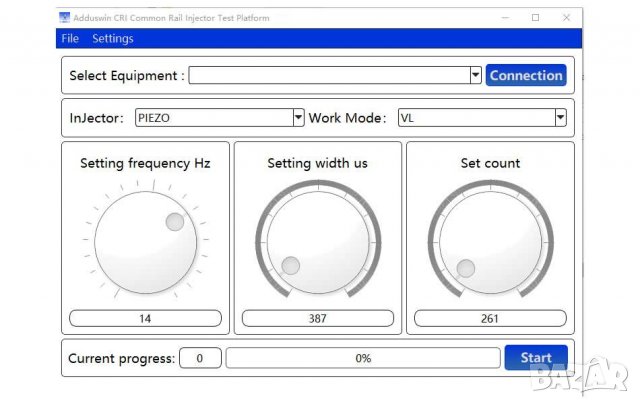This screenshot has width=640, height=404.
Task: Click the Current progress counter box
Action: click(200, 358)
